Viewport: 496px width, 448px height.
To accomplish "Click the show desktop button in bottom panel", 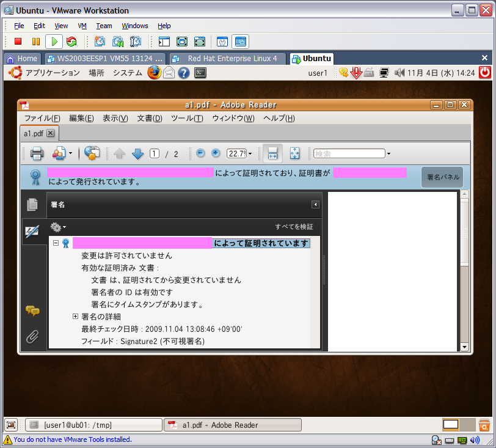I will 11,425.
